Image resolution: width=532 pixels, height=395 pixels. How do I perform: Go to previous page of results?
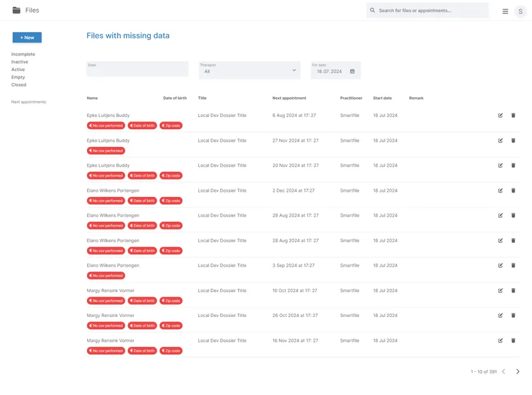[503, 371]
